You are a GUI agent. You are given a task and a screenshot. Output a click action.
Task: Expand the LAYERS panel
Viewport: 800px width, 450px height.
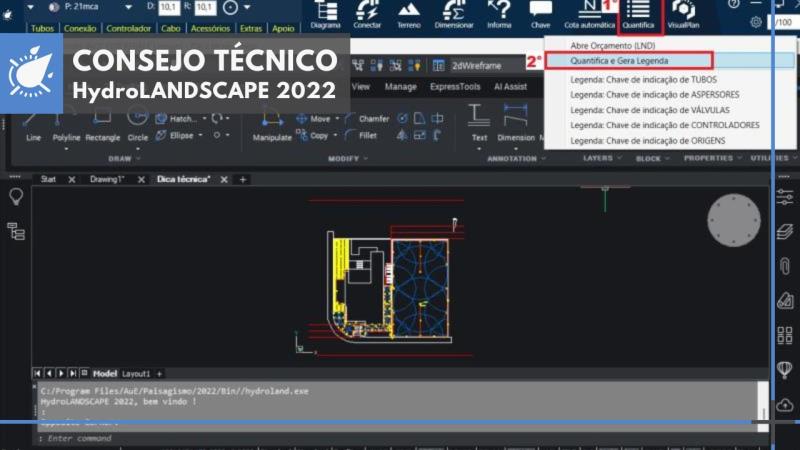pos(602,158)
